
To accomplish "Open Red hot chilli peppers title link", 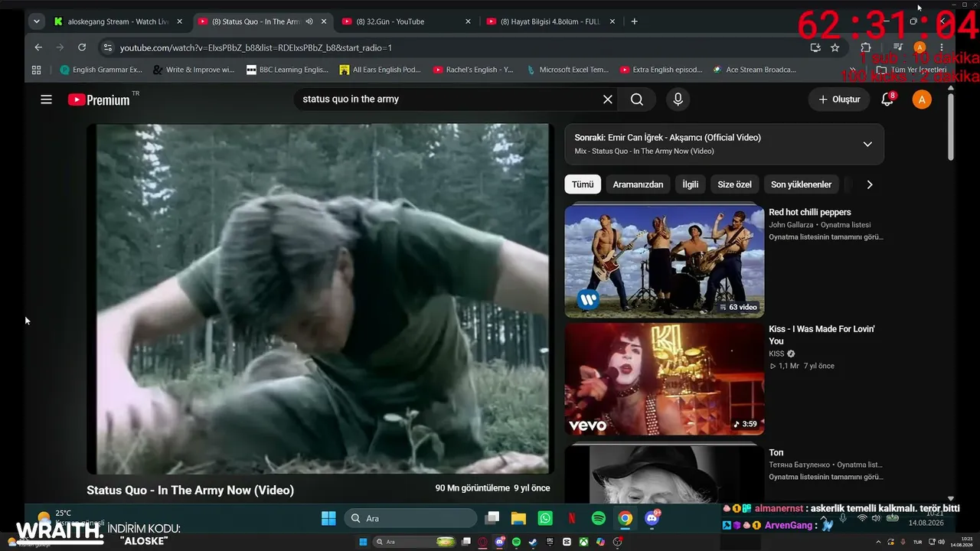I will [810, 212].
